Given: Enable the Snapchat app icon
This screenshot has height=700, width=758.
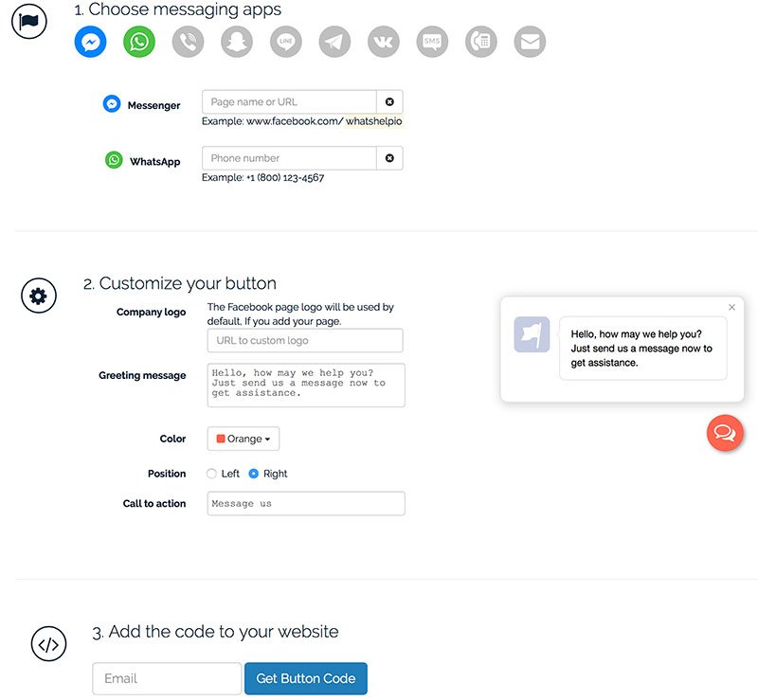Looking at the screenshot, I should click(x=237, y=42).
